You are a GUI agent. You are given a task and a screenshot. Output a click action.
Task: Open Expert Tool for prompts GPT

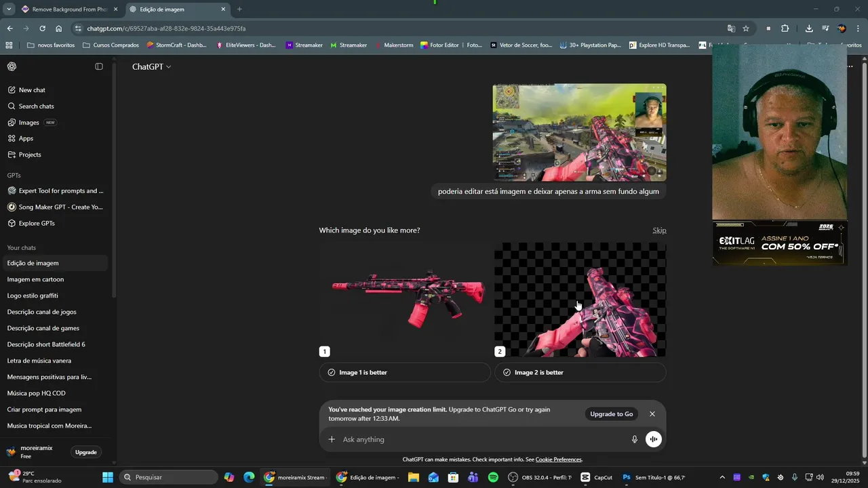pyautogui.click(x=54, y=190)
